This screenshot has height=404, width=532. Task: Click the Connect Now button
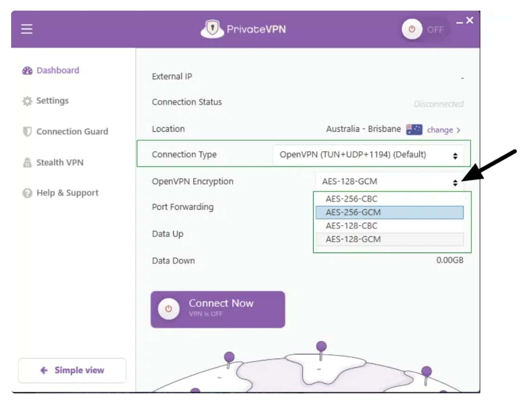218,309
